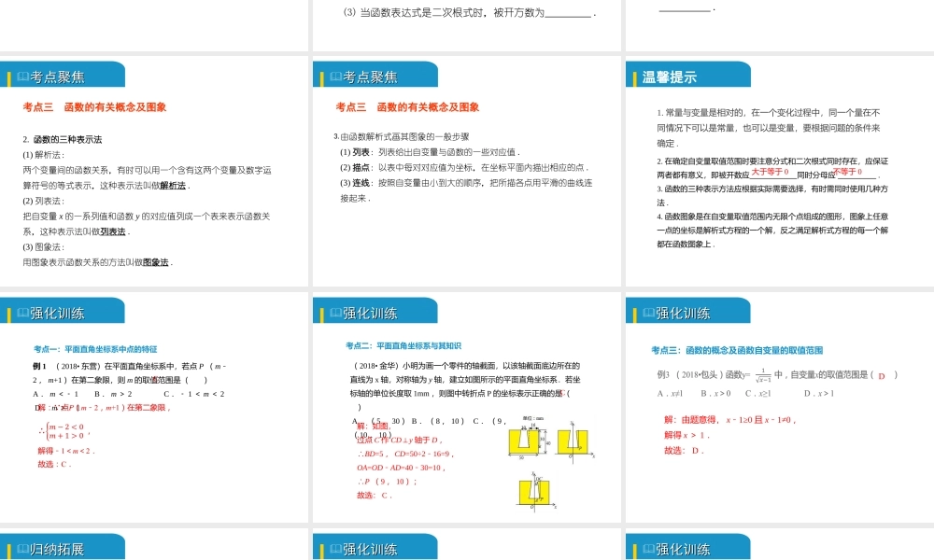Click the book icon on the 函数的三种表示法 slide header
Viewport: 934px width, 560px height.
coord(23,77)
